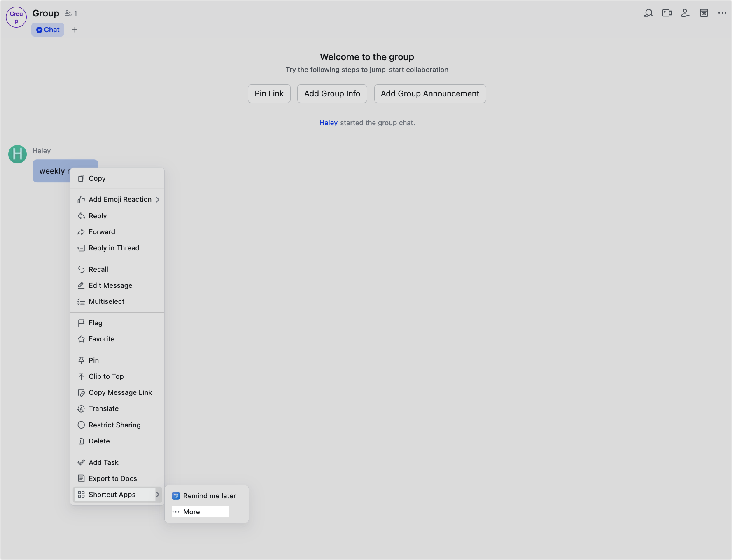This screenshot has height=560, width=732.
Task: Expand the Add Emoji Reaction submenu
Action: click(117, 199)
